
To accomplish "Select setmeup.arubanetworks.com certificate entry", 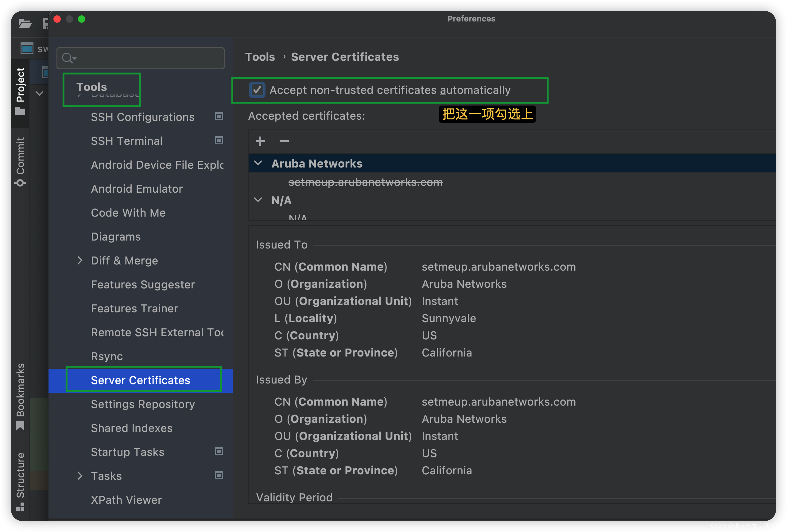I will (365, 182).
